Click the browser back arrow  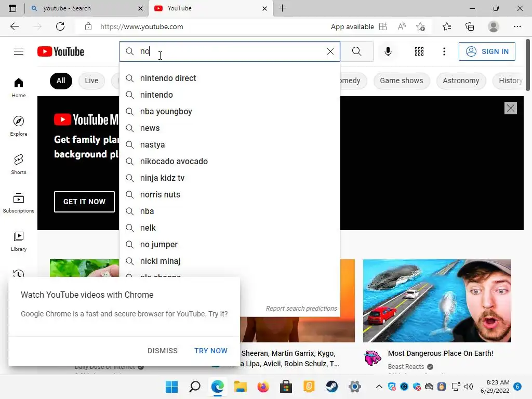pos(14,26)
